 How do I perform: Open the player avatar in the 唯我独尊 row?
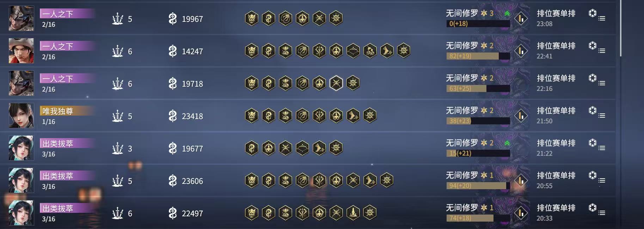[x=21, y=116]
